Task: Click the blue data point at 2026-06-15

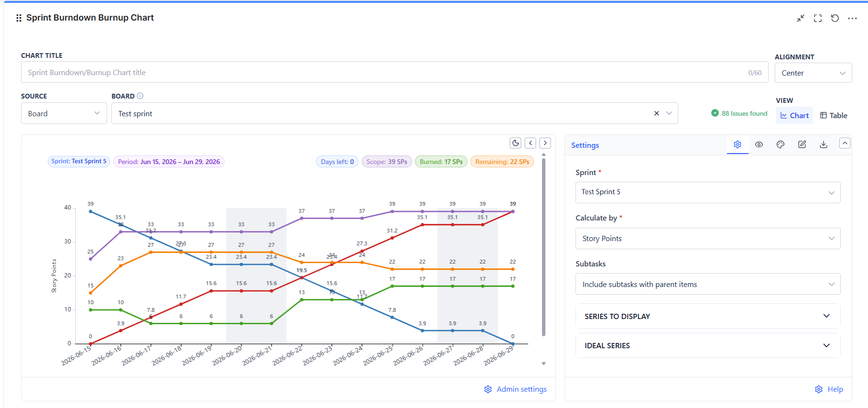Action: [91, 211]
